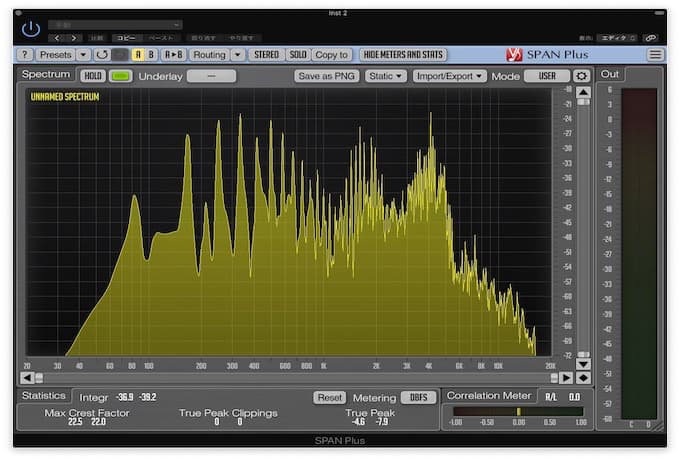
Task: Click the A to B copy button
Action: [x=173, y=55]
